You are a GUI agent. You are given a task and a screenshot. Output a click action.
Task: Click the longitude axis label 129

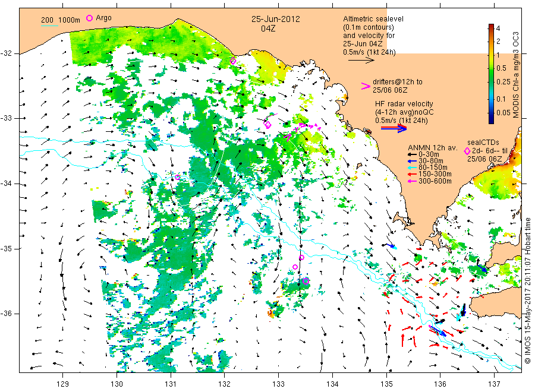(63, 384)
